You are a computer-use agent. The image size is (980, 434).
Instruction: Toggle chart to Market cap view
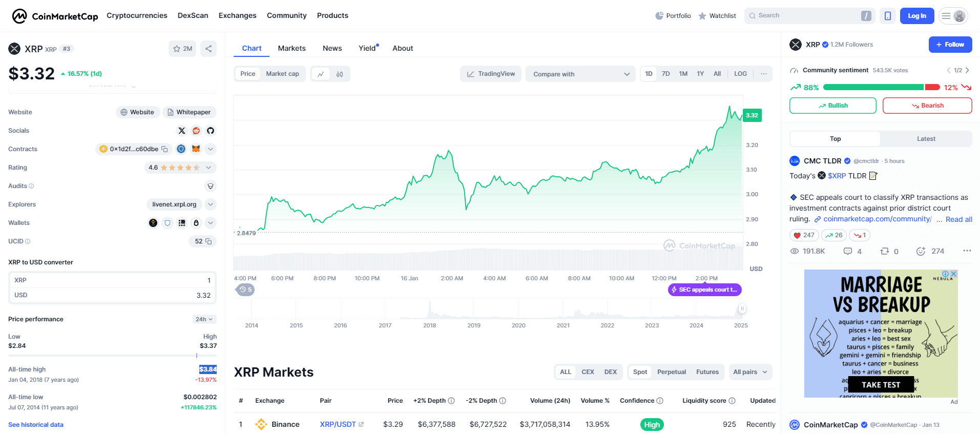[x=282, y=74]
